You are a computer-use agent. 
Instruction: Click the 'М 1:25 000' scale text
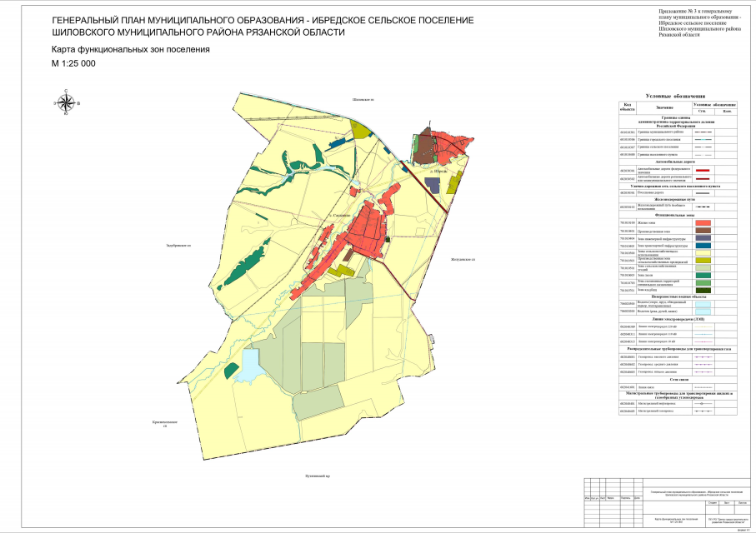(73, 64)
